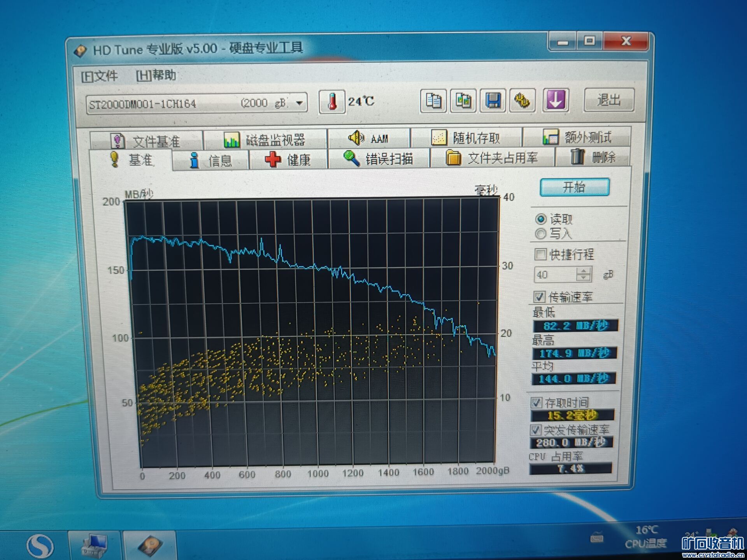The width and height of the screenshot is (747, 560).
Task: Click the Sogou browser taskbar icon
Action: coord(39,546)
